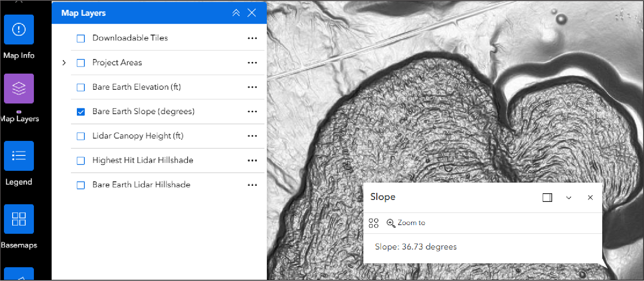
Task: Click the Map Layers panel title
Action: point(84,13)
